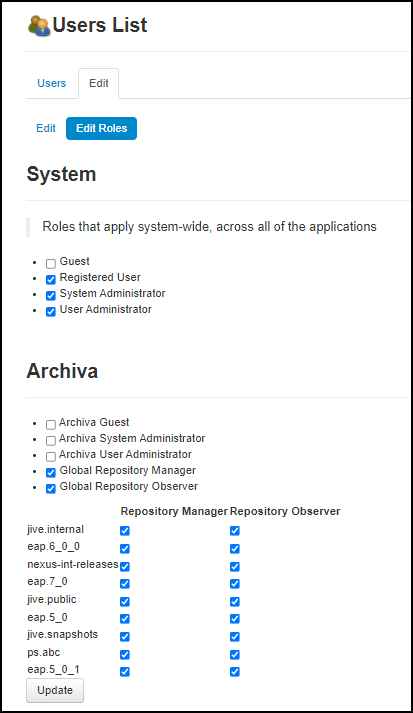This screenshot has width=413, height=713.
Task: Untick the Registered User checkbox
Action: click(x=51, y=279)
